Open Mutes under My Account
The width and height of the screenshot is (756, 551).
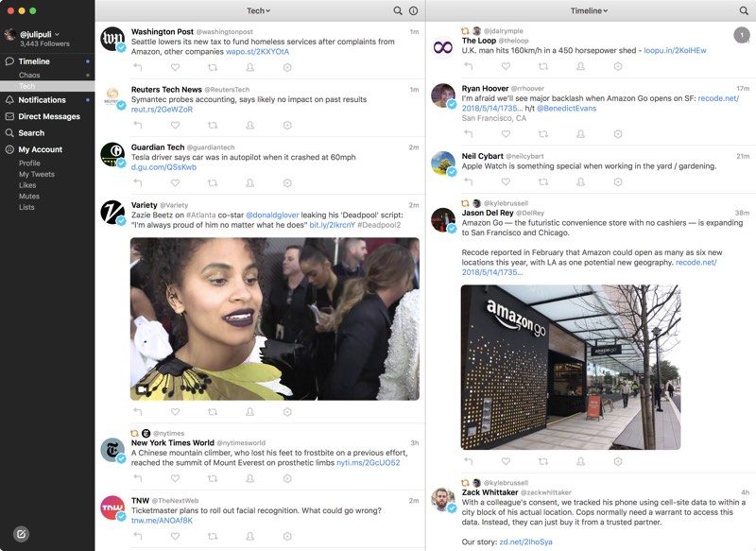[29, 197]
